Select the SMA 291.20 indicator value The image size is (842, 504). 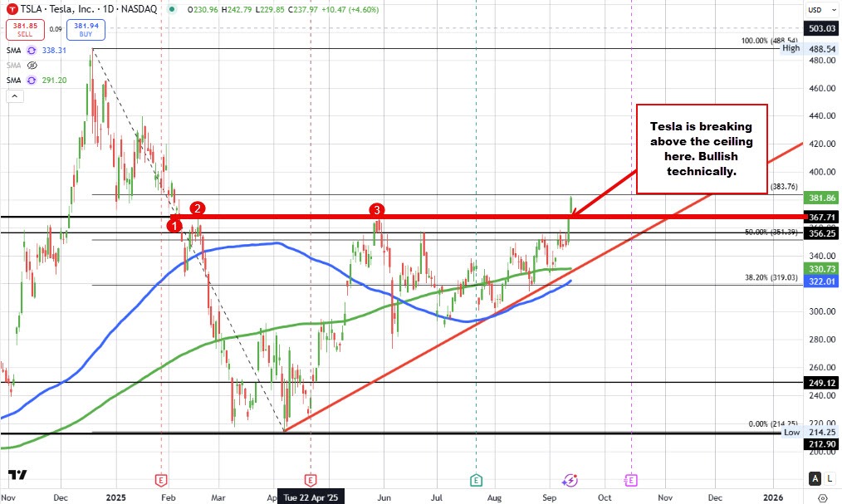coord(54,81)
